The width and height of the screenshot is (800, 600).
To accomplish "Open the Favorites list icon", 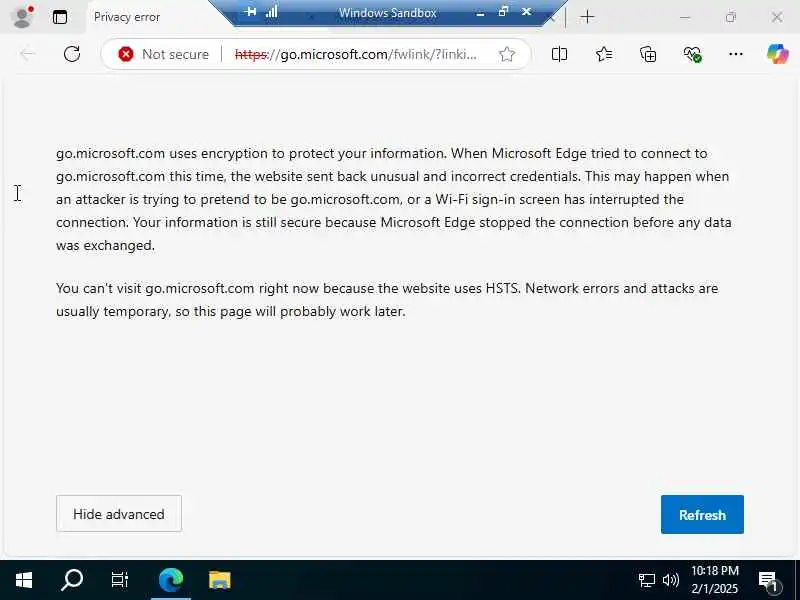I will 604,54.
